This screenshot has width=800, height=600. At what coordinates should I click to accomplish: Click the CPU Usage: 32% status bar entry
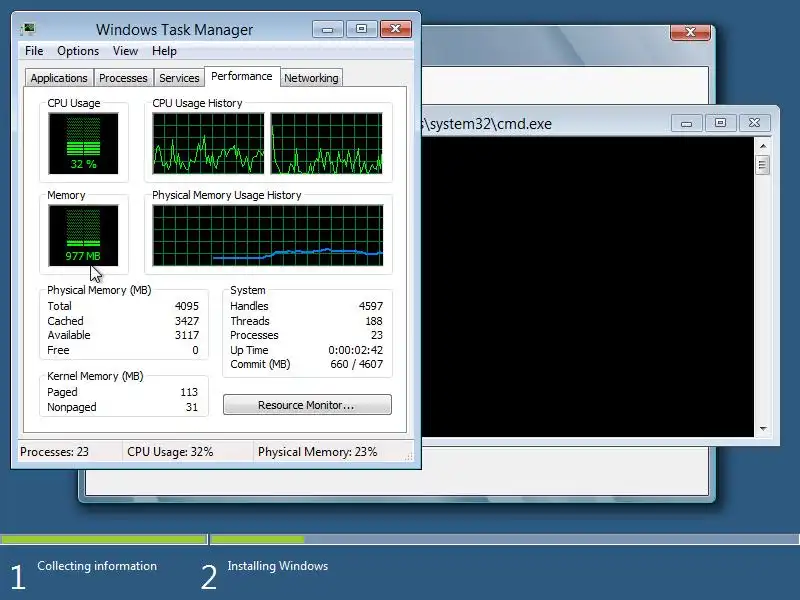pyautogui.click(x=170, y=452)
